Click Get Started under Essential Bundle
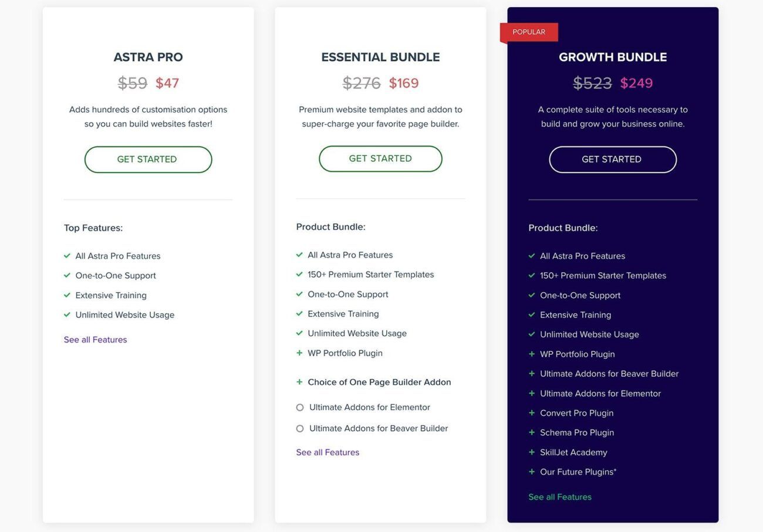 pos(380,159)
